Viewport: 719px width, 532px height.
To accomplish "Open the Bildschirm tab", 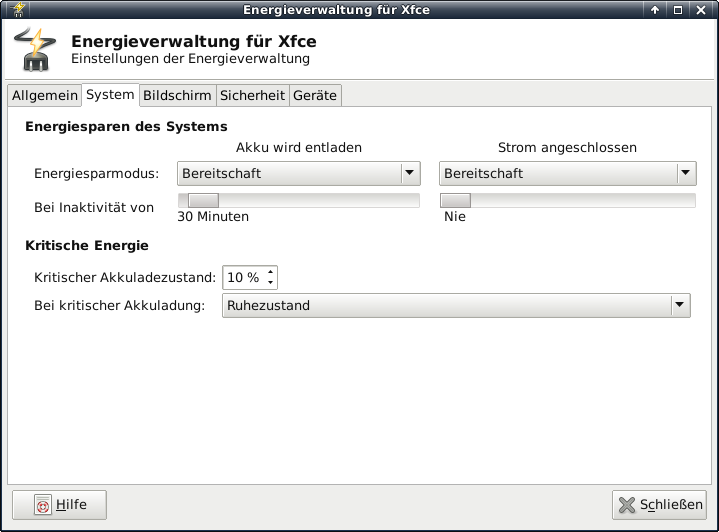I will pyautogui.click(x=177, y=95).
